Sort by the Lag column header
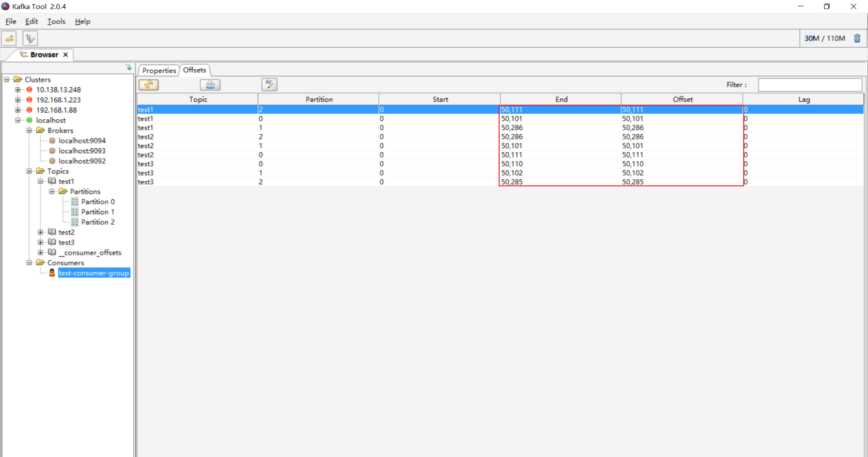Screen dimensions: 868x457 804,99
